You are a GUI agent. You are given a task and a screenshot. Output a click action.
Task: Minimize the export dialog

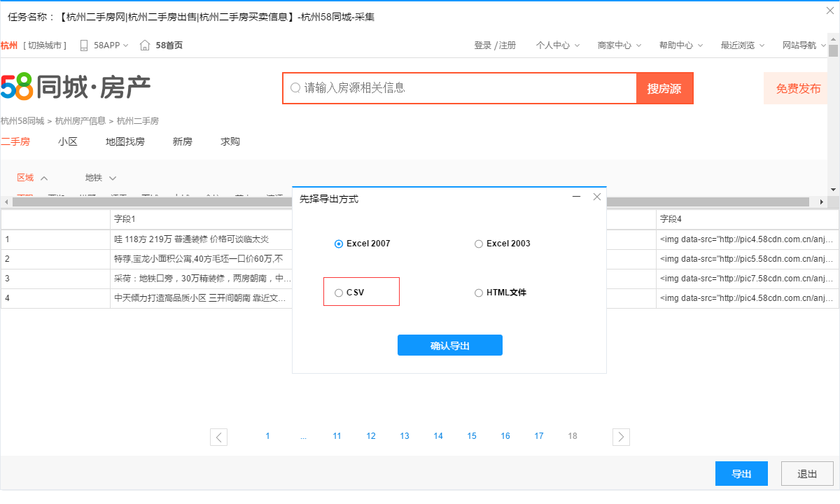[576, 197]
